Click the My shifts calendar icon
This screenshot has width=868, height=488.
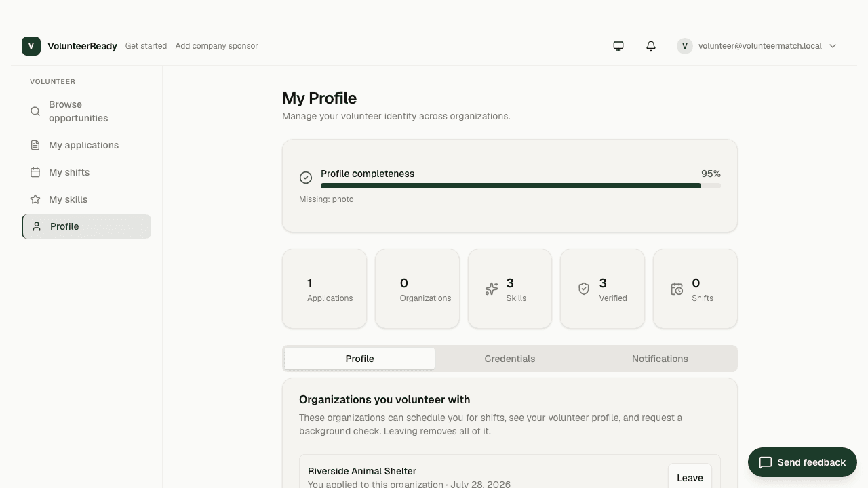tap(35, 172)
